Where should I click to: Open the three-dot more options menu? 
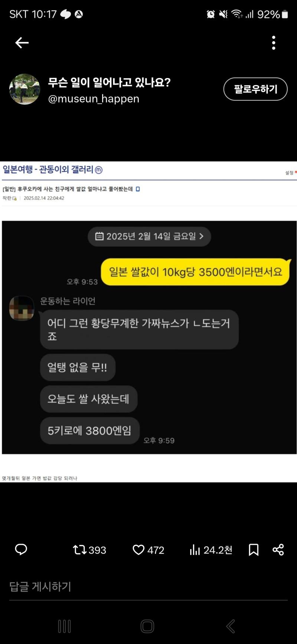point(274,43)
